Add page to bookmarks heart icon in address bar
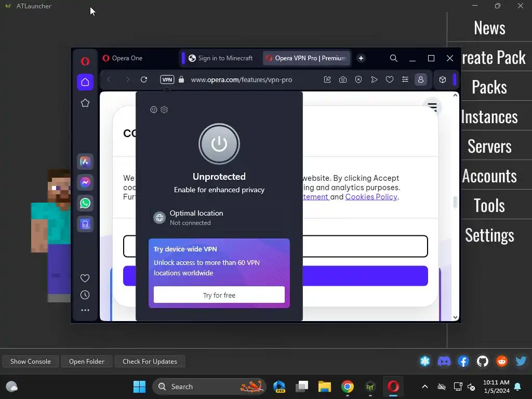The height and width of the screenshot is (399, 532). click(390, 79)
